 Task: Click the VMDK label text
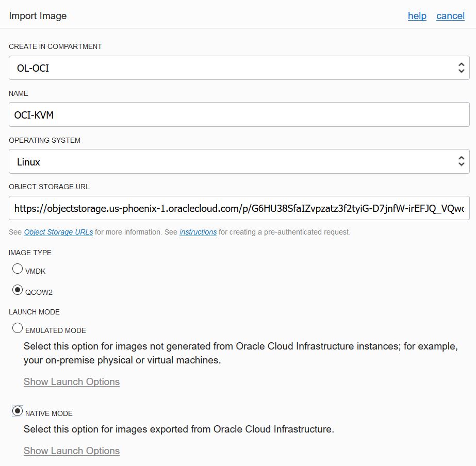click(36, 271)
